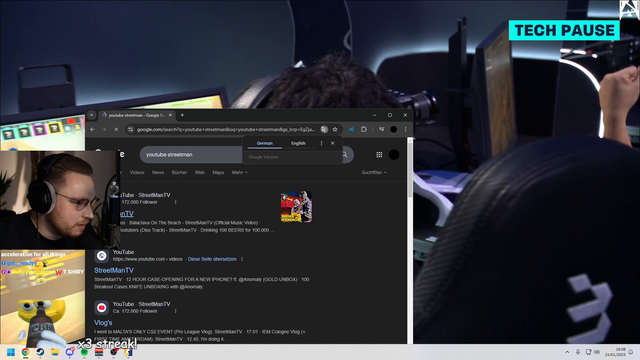This screenshot has height=360, width=640.
Task: Click the YouTube favicon of second result
Action: (102, 256)
